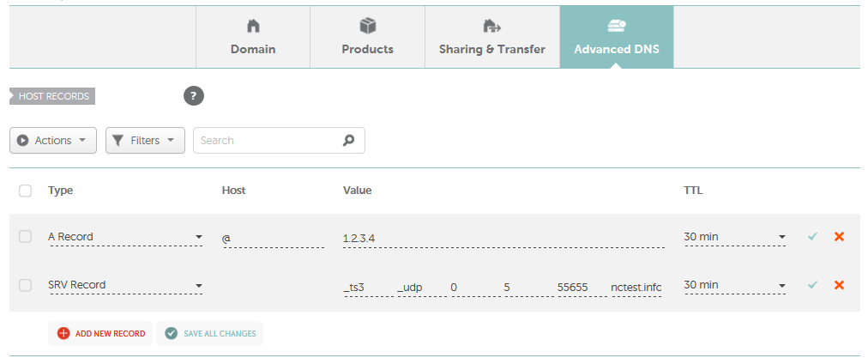
Task: Open the Sharing & Transfer tab
Action: click(x=492, y=37)
